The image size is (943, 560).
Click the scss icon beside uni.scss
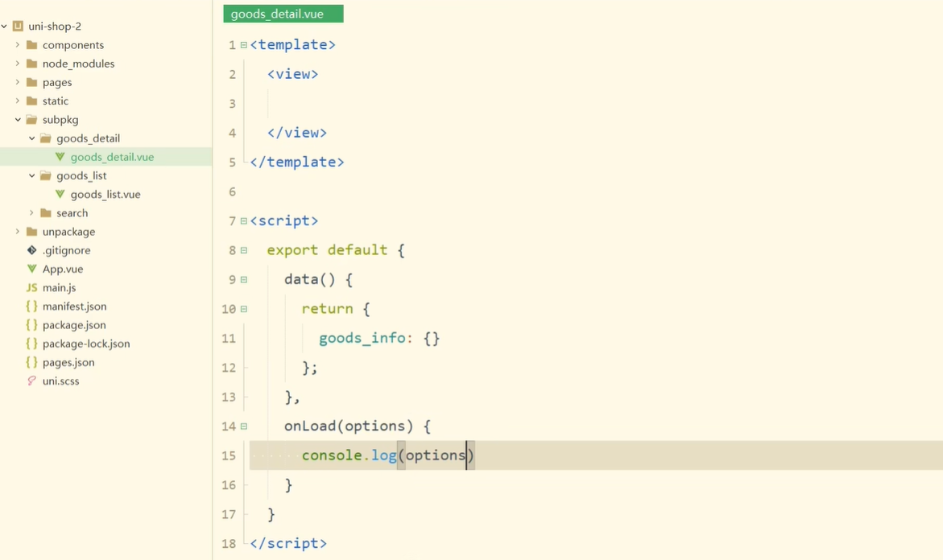pos(32,381)
